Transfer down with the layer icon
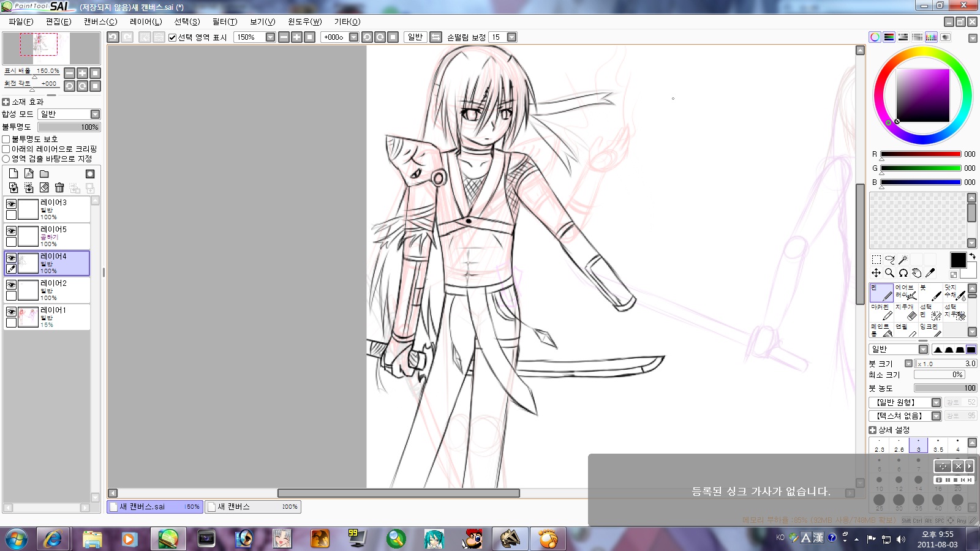 point(13,187)
